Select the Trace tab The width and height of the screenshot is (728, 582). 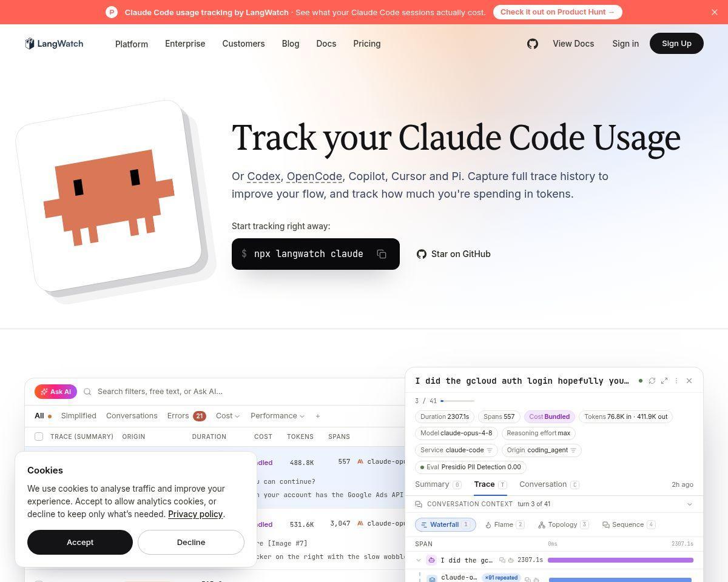pyautogui.click(x=490, y=484)
